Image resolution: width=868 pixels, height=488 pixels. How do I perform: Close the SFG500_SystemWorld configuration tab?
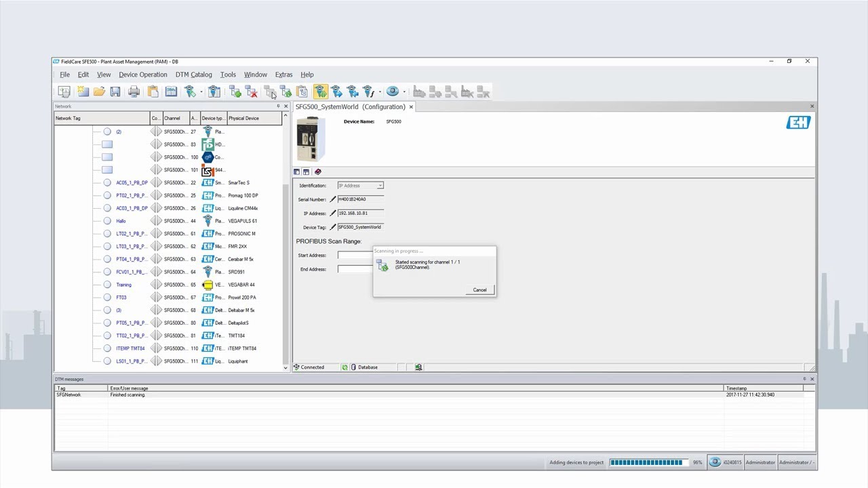(411, 107)
